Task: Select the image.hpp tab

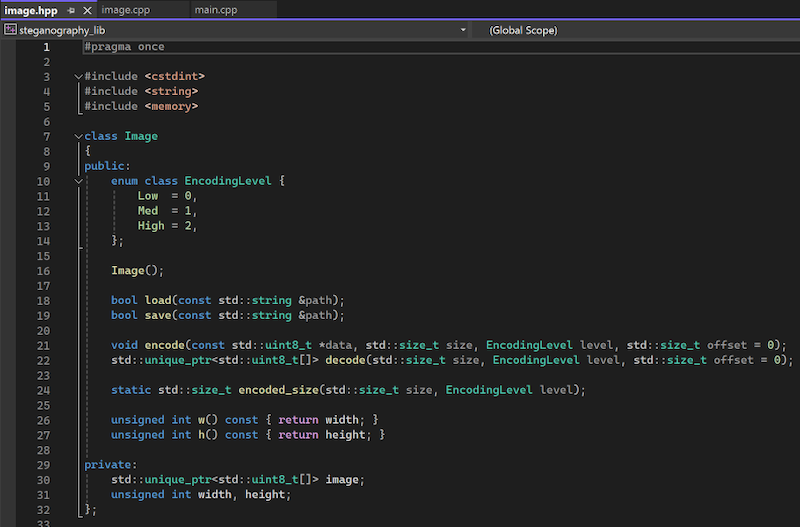Action: coord(30,10)
